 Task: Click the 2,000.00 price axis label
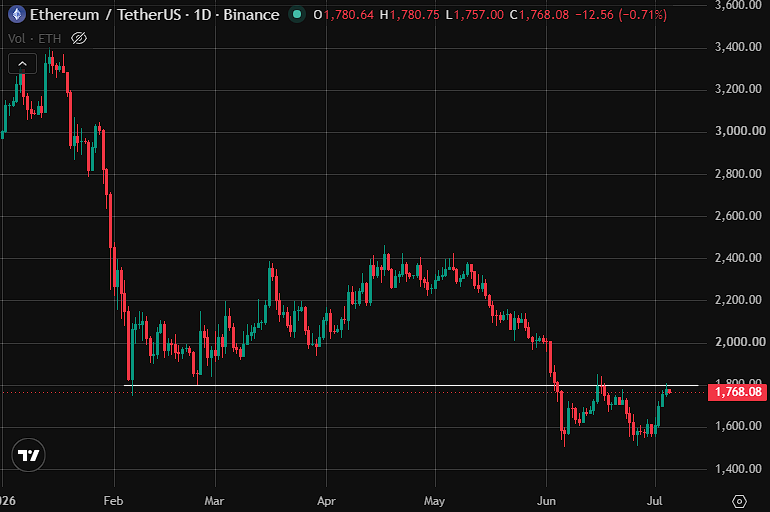pos(740,342)
